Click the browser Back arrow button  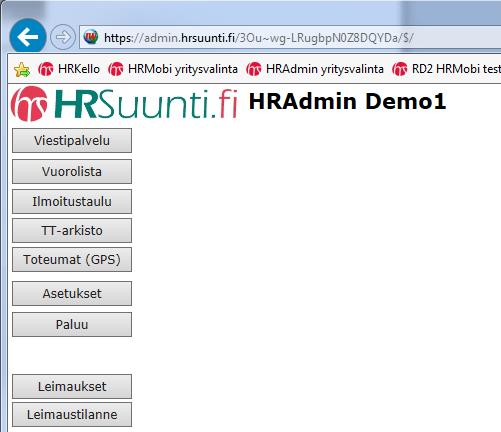(28, 36)
